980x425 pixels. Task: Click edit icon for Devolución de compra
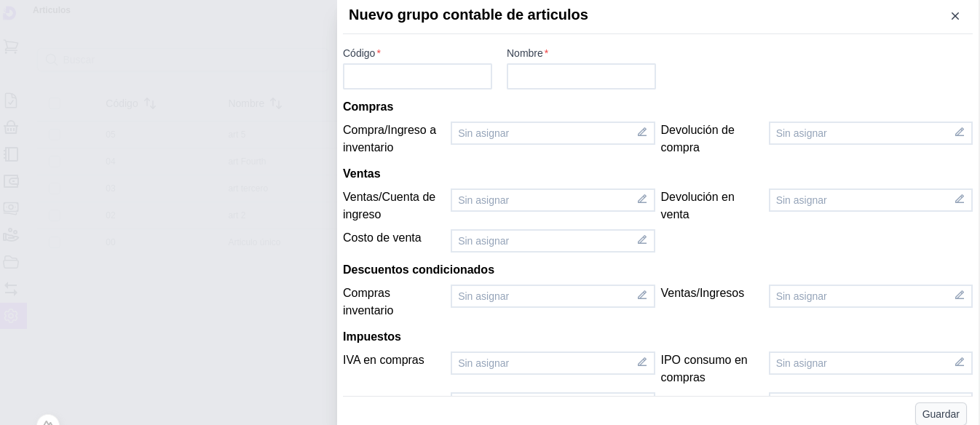(959, 132)
